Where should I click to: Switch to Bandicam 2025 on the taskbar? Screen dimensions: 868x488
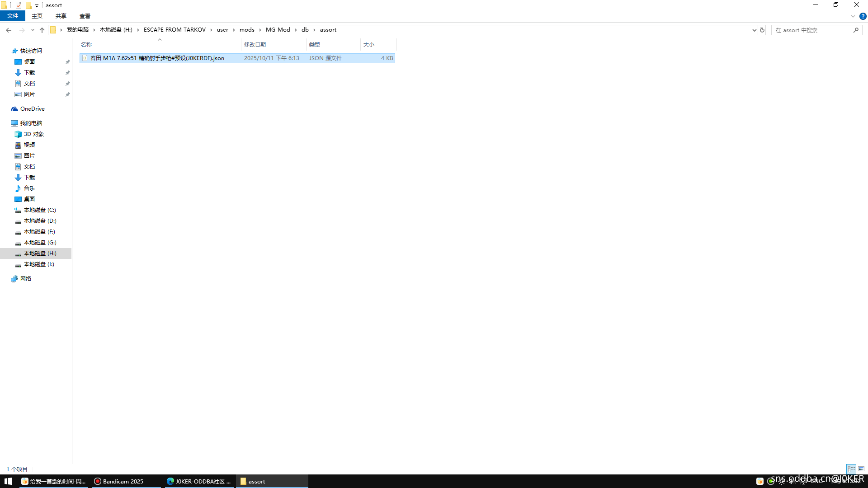[x=123, y=481]
